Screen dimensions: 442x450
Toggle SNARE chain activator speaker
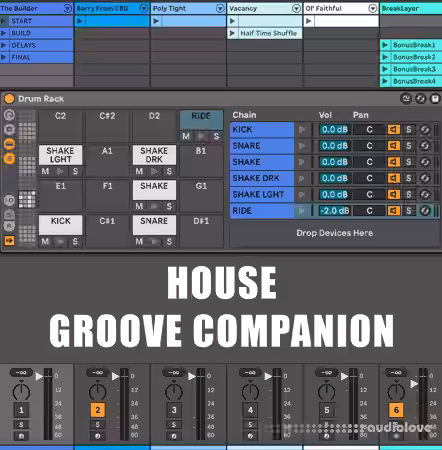(x=394, y=146)
